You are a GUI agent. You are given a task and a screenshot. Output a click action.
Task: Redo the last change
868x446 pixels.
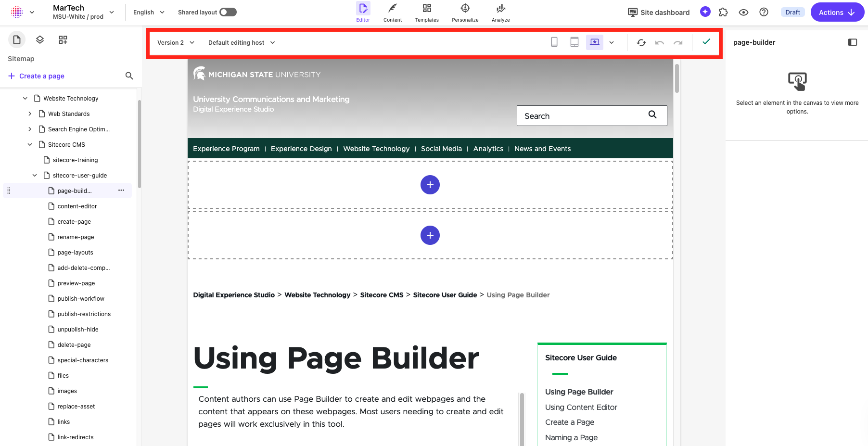(678, 42)
